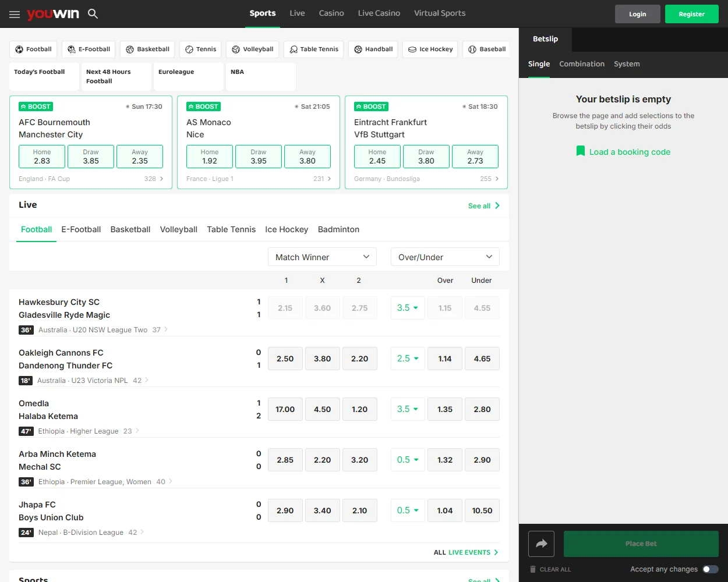Open the ALL LIVE EVENTS link

pos(466,552)
